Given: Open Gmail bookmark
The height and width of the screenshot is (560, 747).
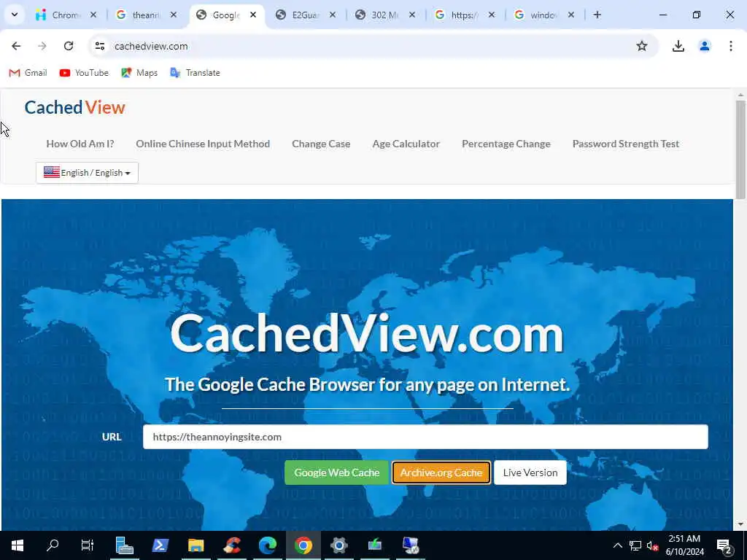Looking at the screenshot, I should [28, 73].
